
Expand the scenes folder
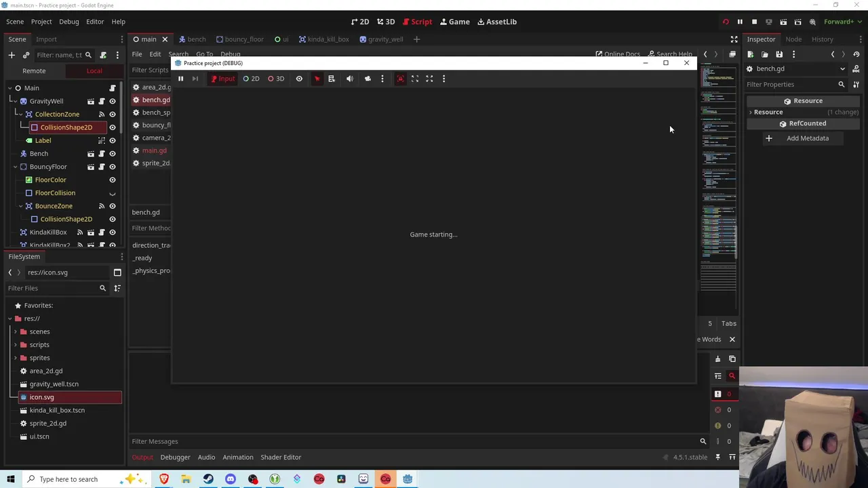(x=15, y=331)
